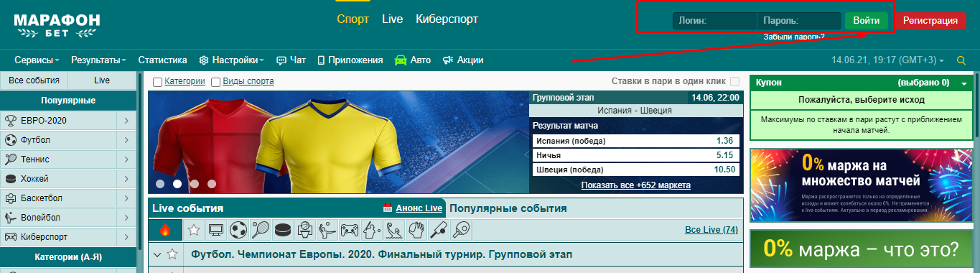
Task: Filter Live events by the football icon
Action: 238,230
